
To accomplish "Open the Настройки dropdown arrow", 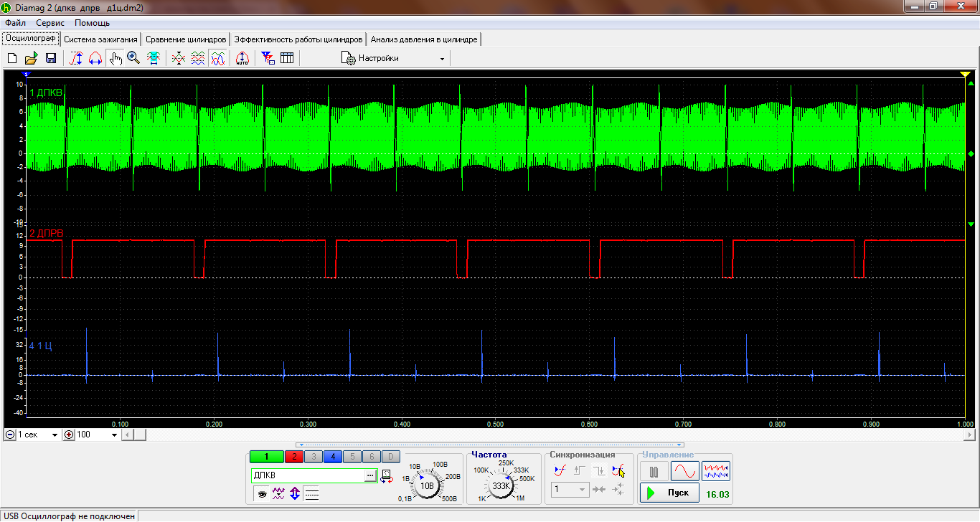I will point(442,58).
